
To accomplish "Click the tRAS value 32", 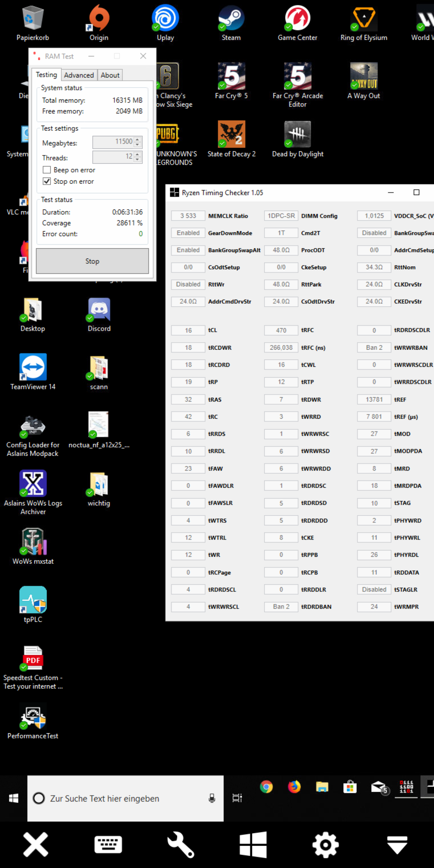I will (188, 399).
